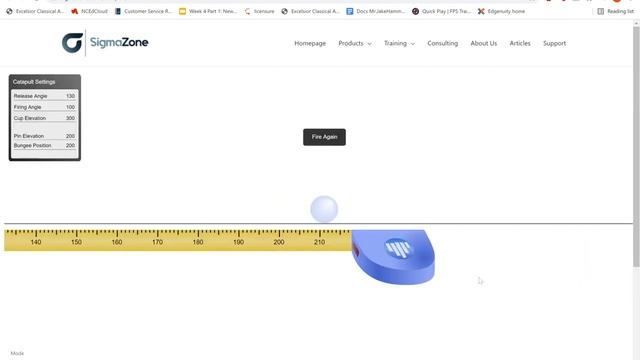Open the Articles page

(520, 43)
